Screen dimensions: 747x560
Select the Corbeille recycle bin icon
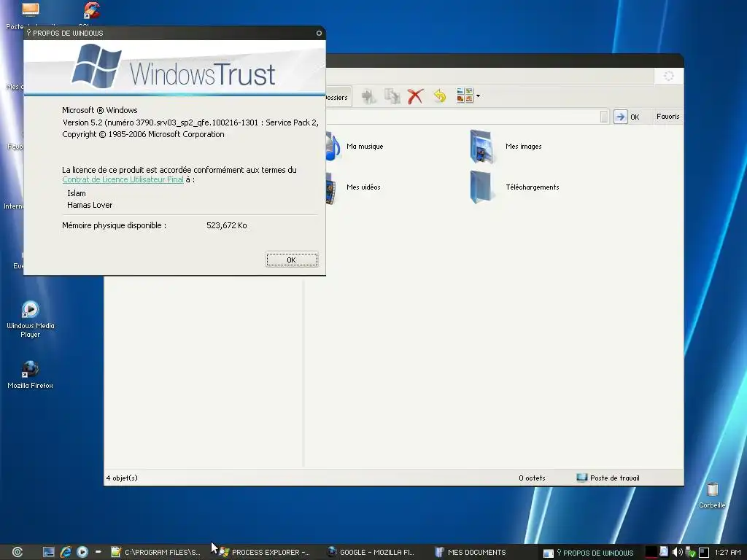coord(712,495)
